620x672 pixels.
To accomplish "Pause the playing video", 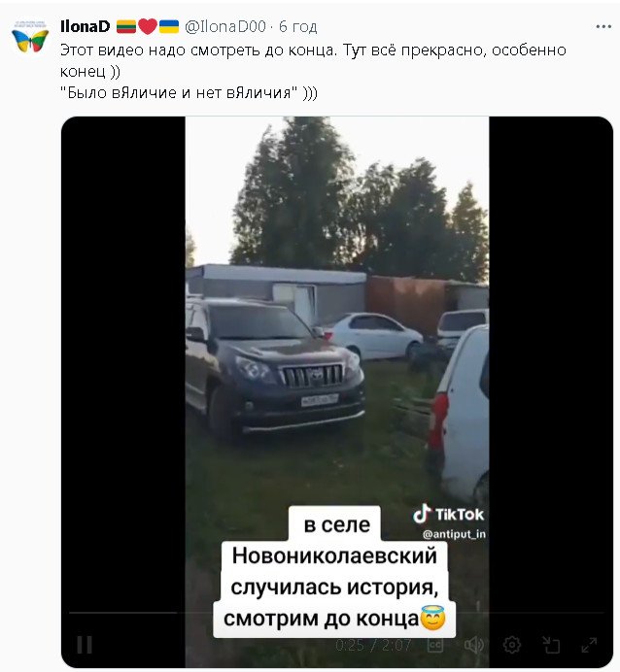I will point(84,645).
